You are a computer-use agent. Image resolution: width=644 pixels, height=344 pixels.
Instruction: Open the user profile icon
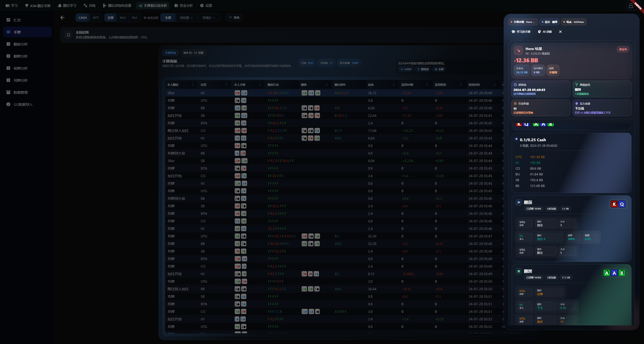pyautogui.click(x=631, y=6)
